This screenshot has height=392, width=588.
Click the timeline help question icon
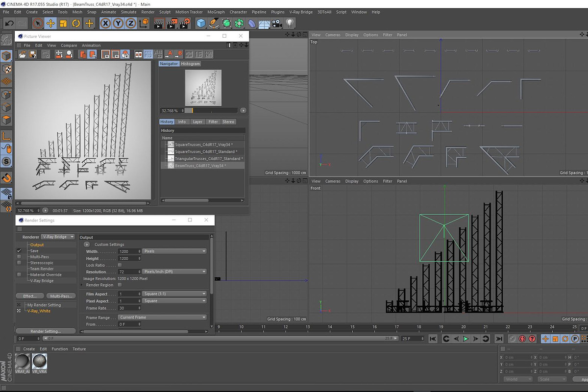pos(532,339)
